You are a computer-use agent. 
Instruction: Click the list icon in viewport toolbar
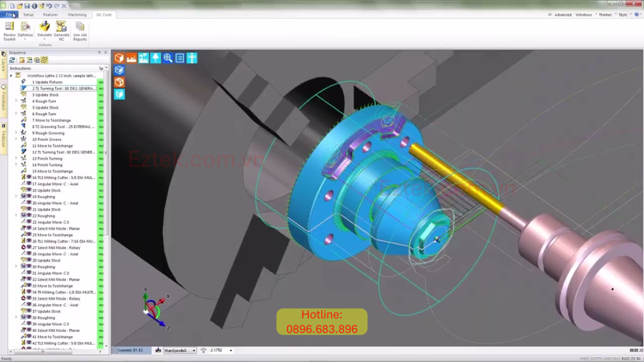tap(180, 58)
